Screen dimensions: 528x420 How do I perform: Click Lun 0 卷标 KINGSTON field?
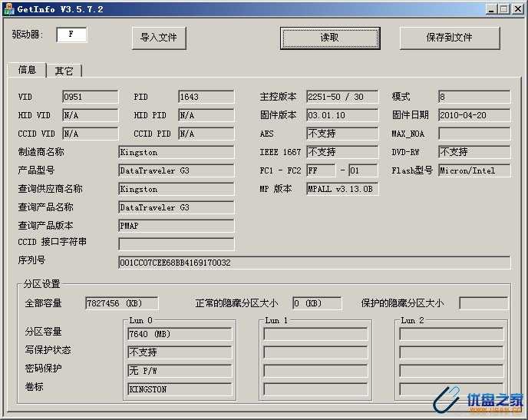tap(180, 389)
